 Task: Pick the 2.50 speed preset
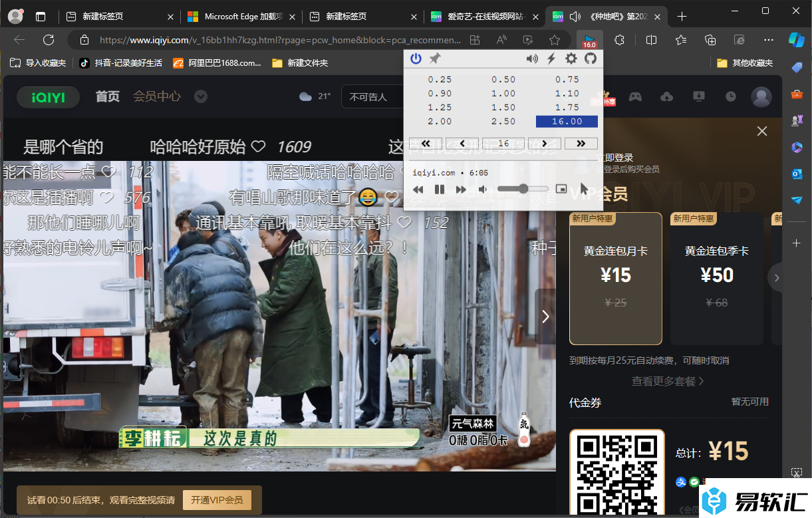pos(503,121)
